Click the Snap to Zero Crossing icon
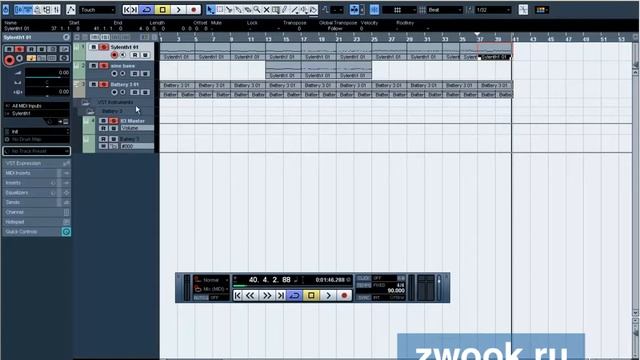The height and width of the screenshot is (360, 640). tap(523, 10)
